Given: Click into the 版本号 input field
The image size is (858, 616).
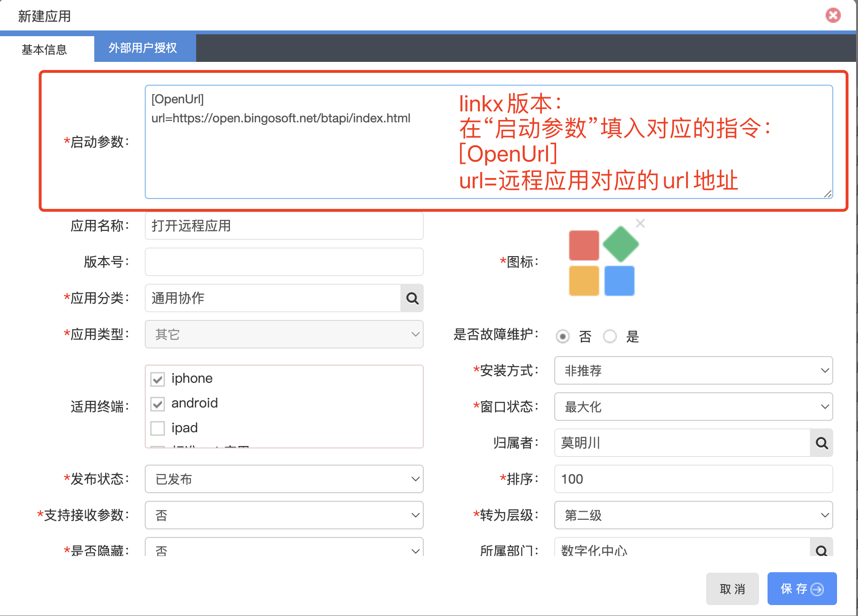Looking at the screenshot, I should (x=284, y=262).
